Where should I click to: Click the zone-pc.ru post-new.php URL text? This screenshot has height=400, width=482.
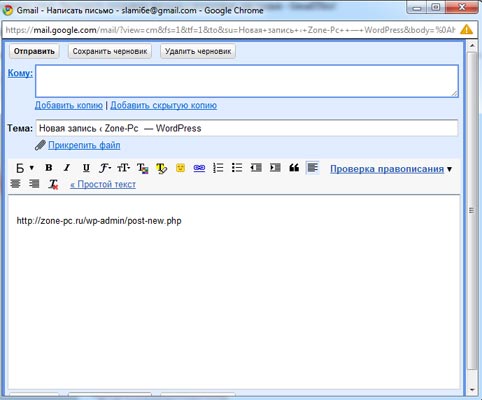99,221
